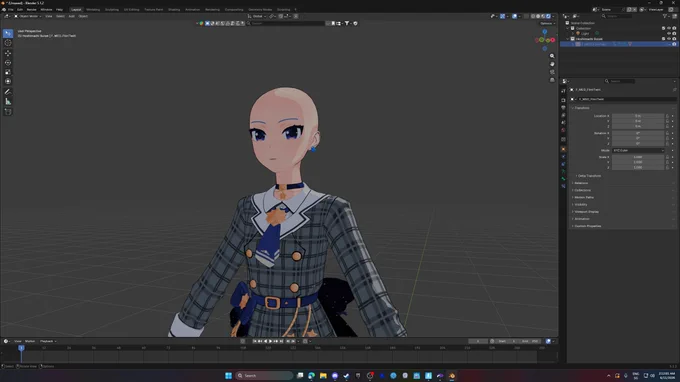The height and width of the screenshot is (382, 680).
Task: Collapse the Transform panel
Action: pos(582,108)
